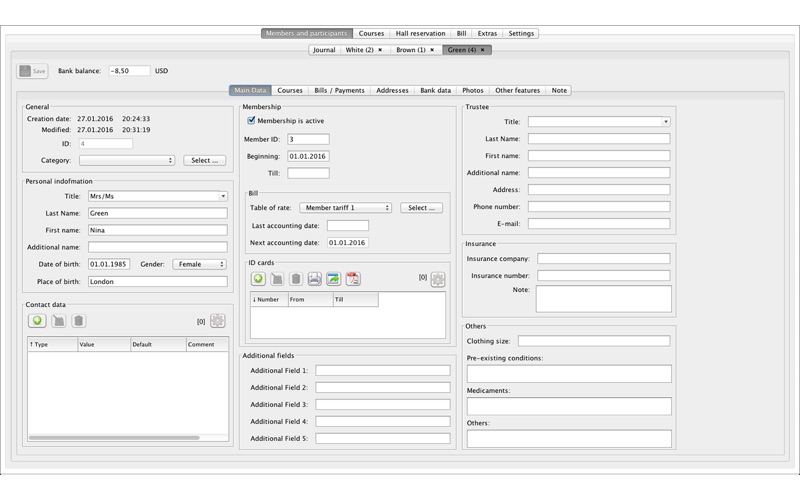Uncheck Membership is active checkbox
The image size is (800, 500).
click(x=252, y=121)
